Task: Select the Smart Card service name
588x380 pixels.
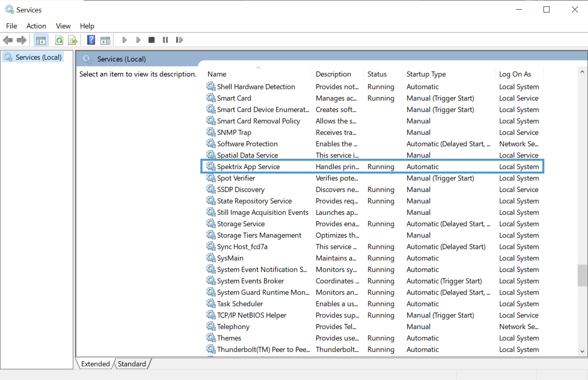Action: [x=234, y=98]
